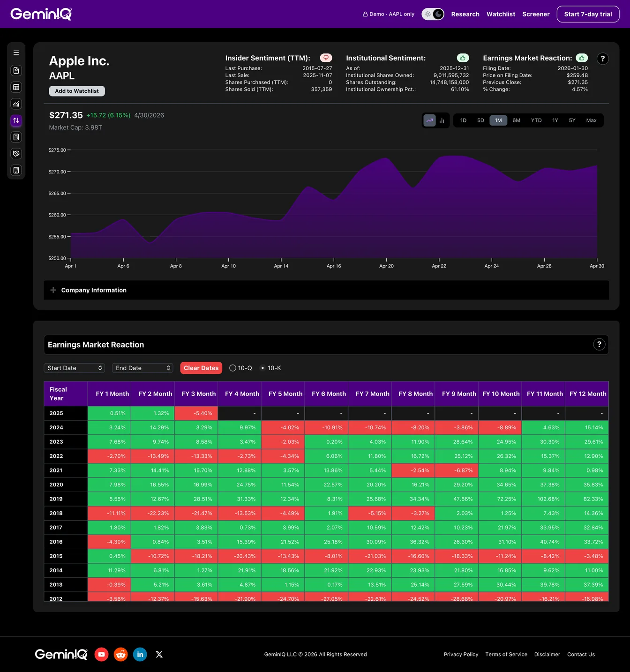Open the Disclaimer link

click(547, 654)
